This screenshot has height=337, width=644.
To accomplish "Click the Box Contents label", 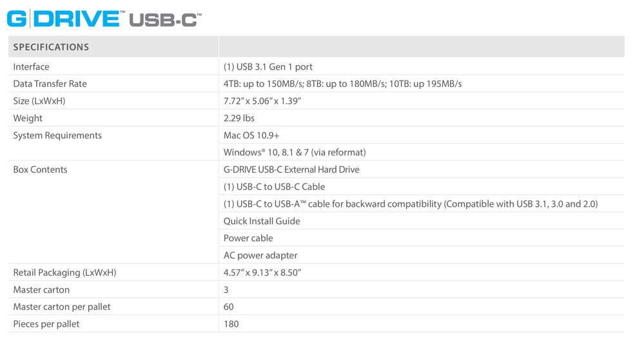I will (40, 169).
